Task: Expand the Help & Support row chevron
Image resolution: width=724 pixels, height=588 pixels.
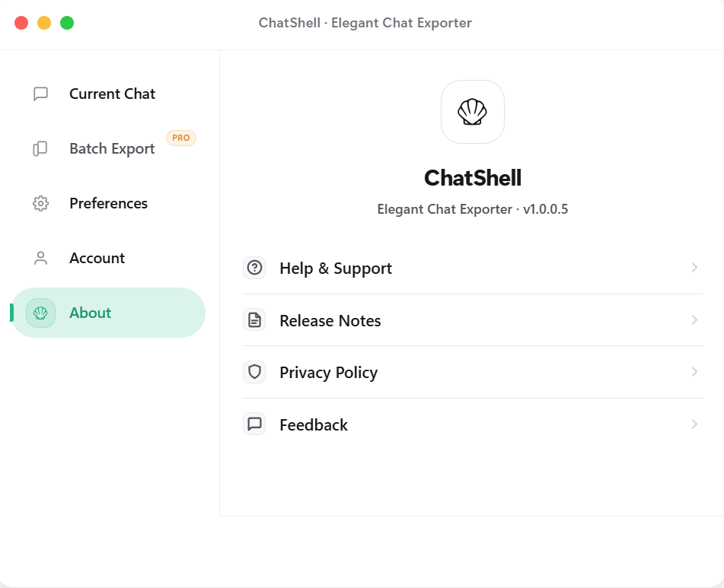Action: pos(694,268)
